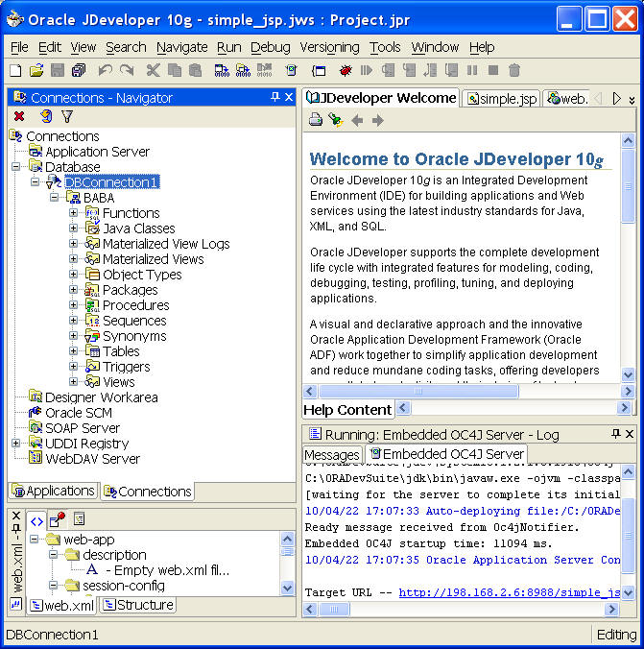Click the refresh connections icon in Navigator
The height and width of the screenshot is (649, 644).
[x=46, y=116]
